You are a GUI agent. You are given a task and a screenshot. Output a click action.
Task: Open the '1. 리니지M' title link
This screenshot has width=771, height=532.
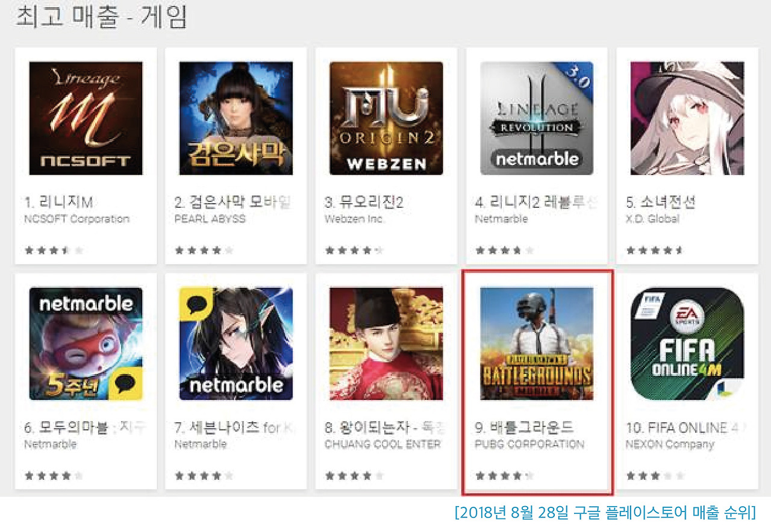click(58, 202)
